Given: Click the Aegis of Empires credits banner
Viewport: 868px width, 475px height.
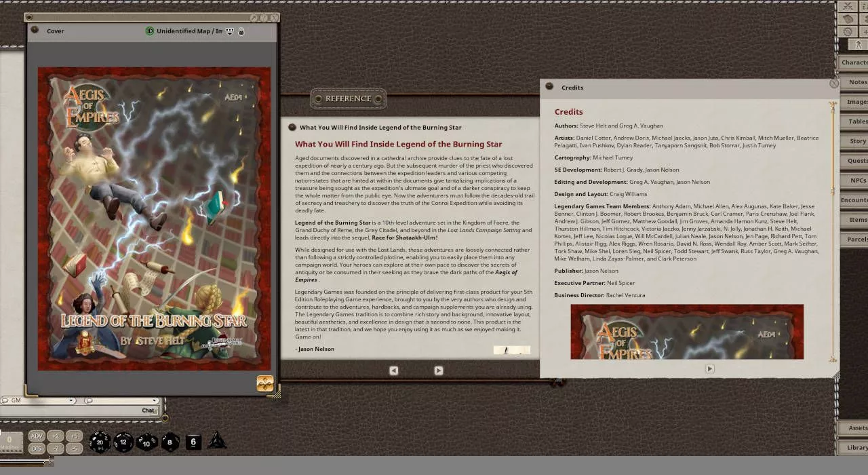Looking at the screenshot, I should pyautogui.click(x=687, y=332).
